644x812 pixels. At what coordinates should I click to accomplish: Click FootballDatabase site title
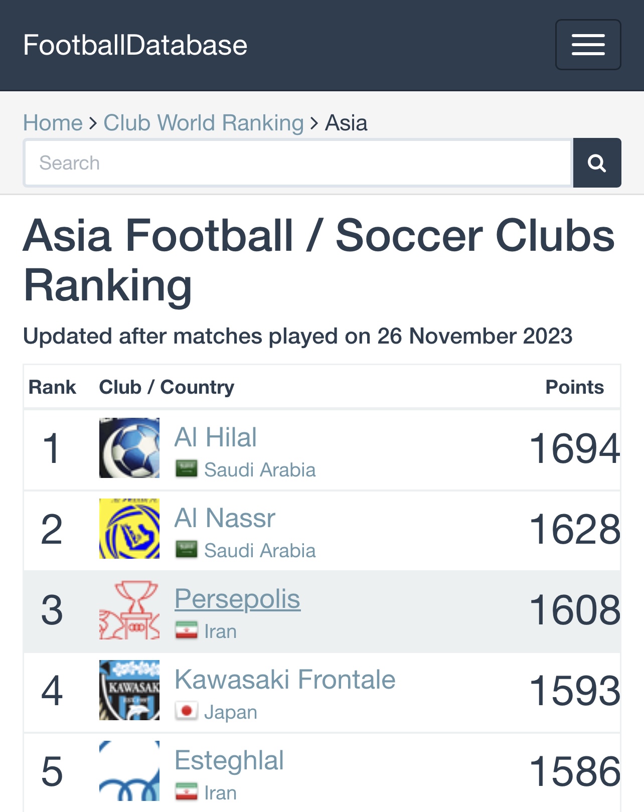[x=135, y=45]
